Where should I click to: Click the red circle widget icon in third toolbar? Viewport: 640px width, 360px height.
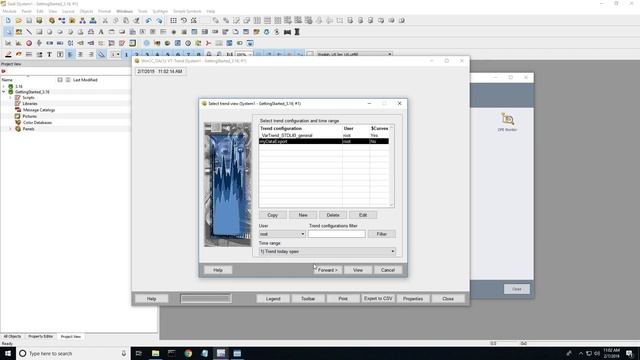coord(29,43)
